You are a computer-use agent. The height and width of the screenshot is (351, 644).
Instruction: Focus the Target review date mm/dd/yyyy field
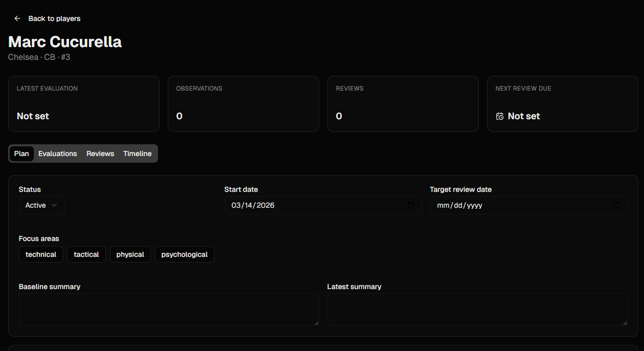(x=459, y=205)
